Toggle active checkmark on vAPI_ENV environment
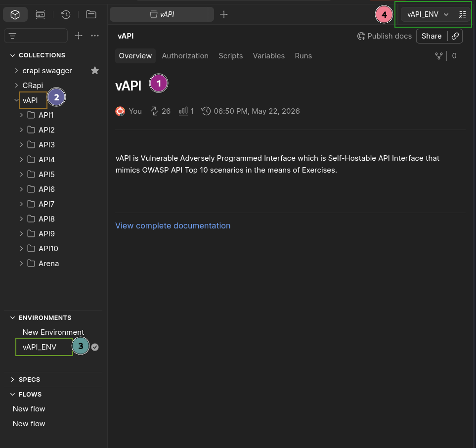The image size is (476, 448). 95,347
